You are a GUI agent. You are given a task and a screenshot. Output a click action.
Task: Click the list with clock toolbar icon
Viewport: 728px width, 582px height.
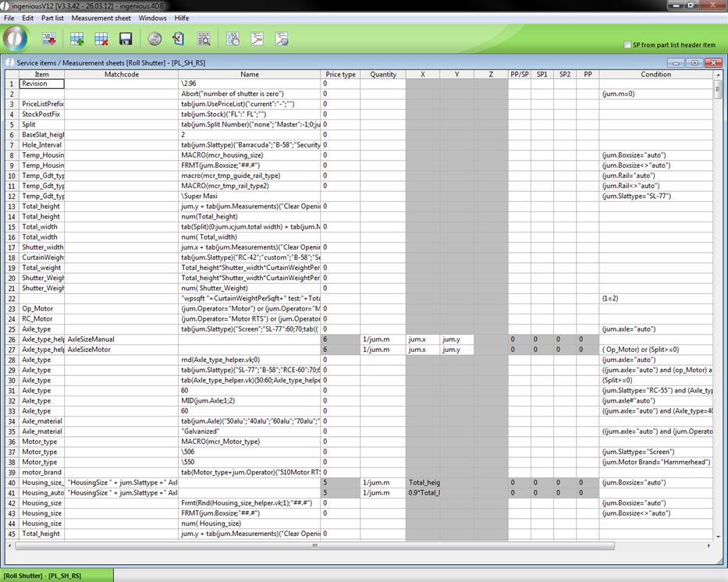click(233, 39)
